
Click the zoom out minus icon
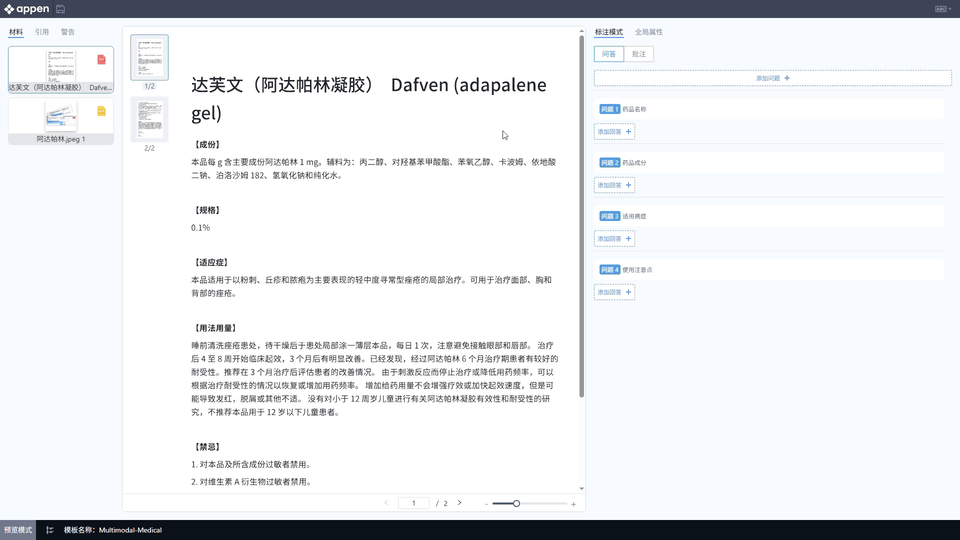486,504
